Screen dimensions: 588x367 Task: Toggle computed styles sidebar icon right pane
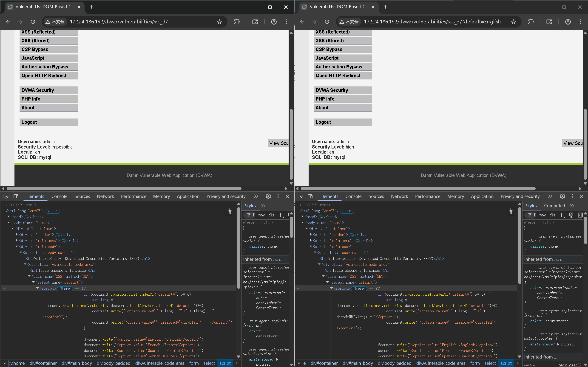pos(580,215)
